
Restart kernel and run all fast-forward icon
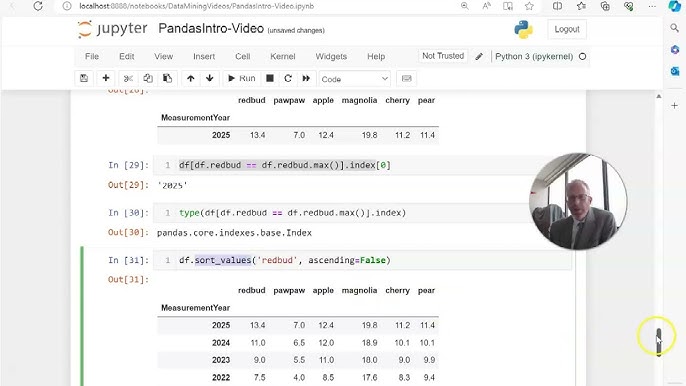[x=306, y=78]
